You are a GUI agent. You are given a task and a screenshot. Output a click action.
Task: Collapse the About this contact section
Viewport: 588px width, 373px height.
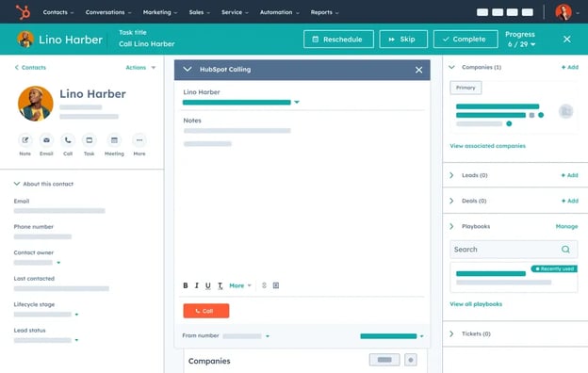[x=17, y=184]
